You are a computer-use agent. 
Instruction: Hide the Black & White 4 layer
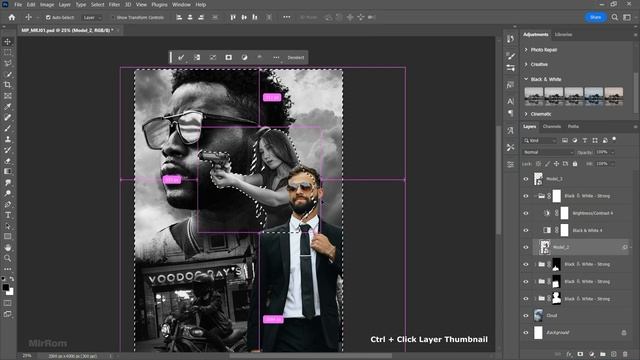526,230
